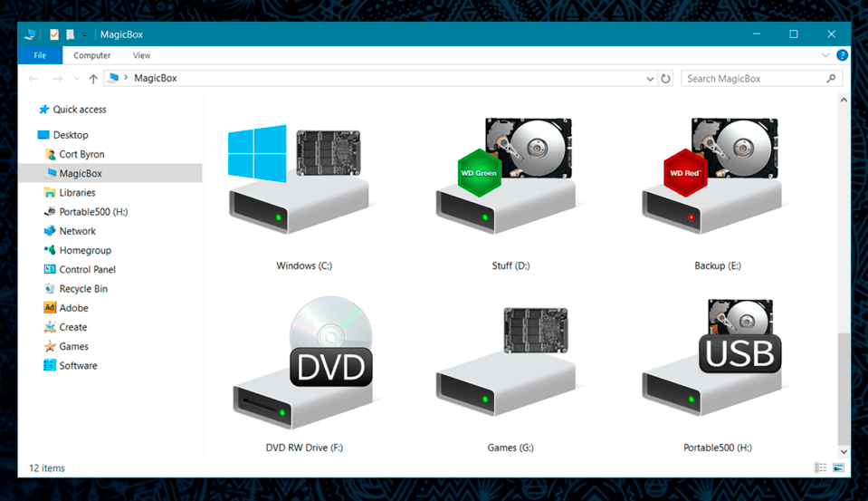Screen dimensions: 868x501
Task: Go forward with the Forward arrow
Action: 58,79
